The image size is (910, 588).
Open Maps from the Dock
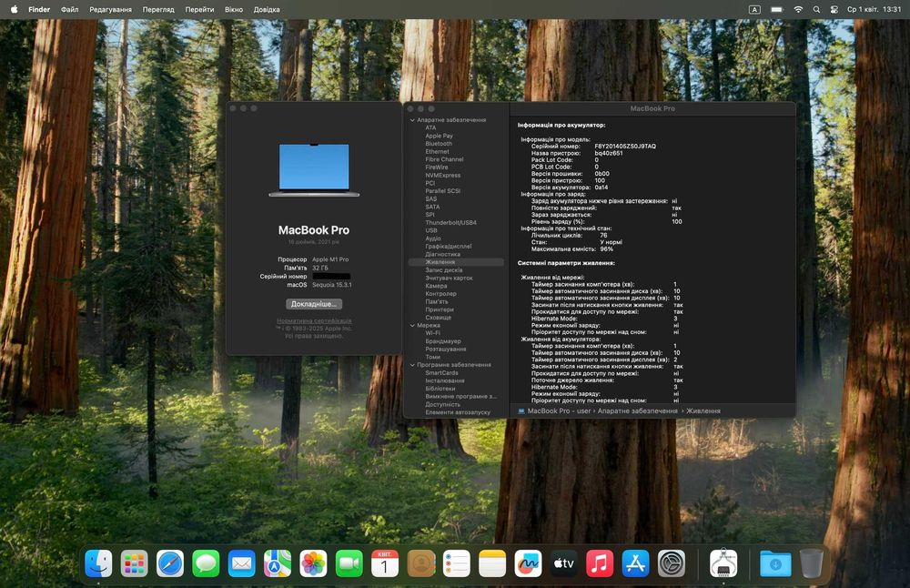tap(278, 563)
